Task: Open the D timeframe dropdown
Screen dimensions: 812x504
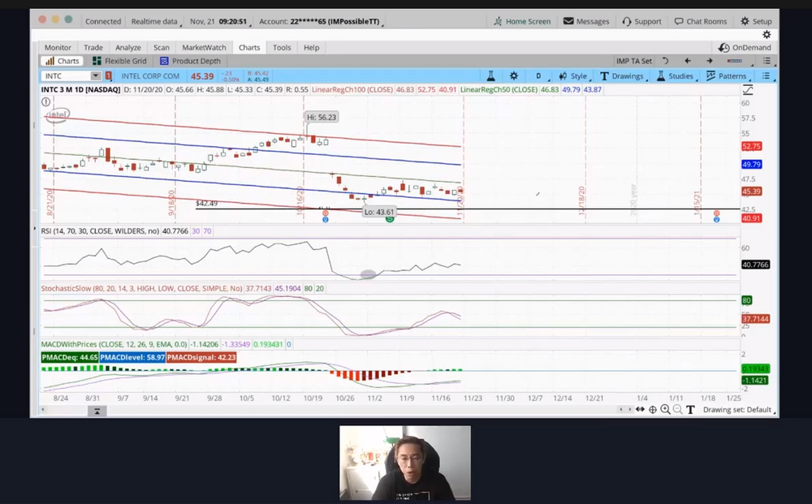Action: [x=538, y=75]
